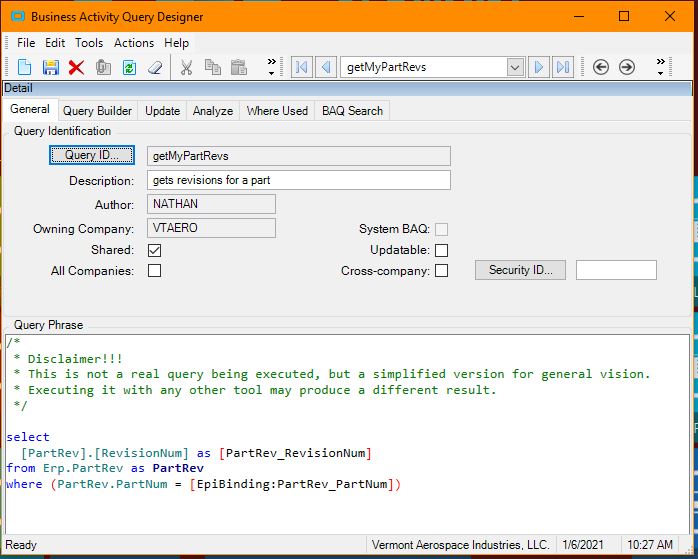Image resolution: width=698 pixels, height=559 pixels.
Task: Save the query with the floppy disk icon
Action: point(51,67)
